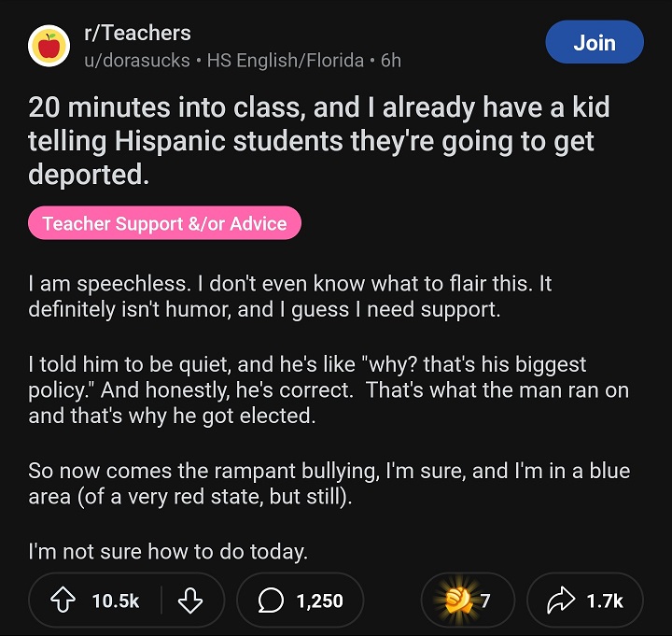Downvote the post with the down arrow
Viewport: 672px width, 636px height.
point(189,601)
